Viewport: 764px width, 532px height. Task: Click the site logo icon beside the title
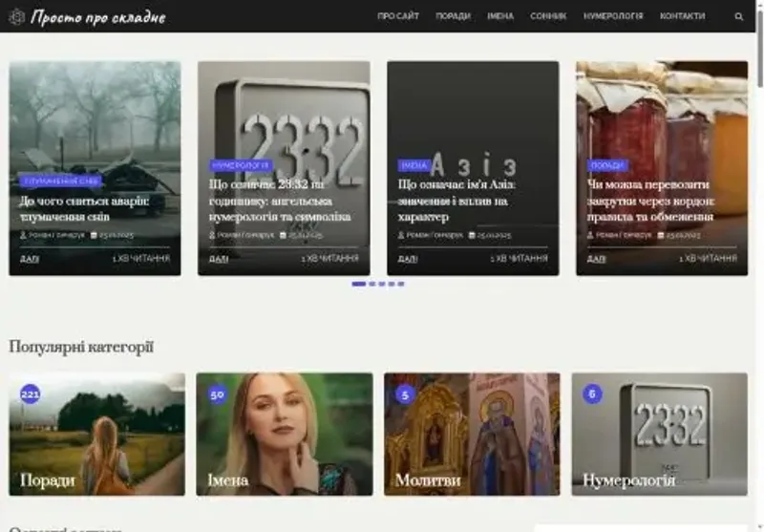click(x=16, y=16)
